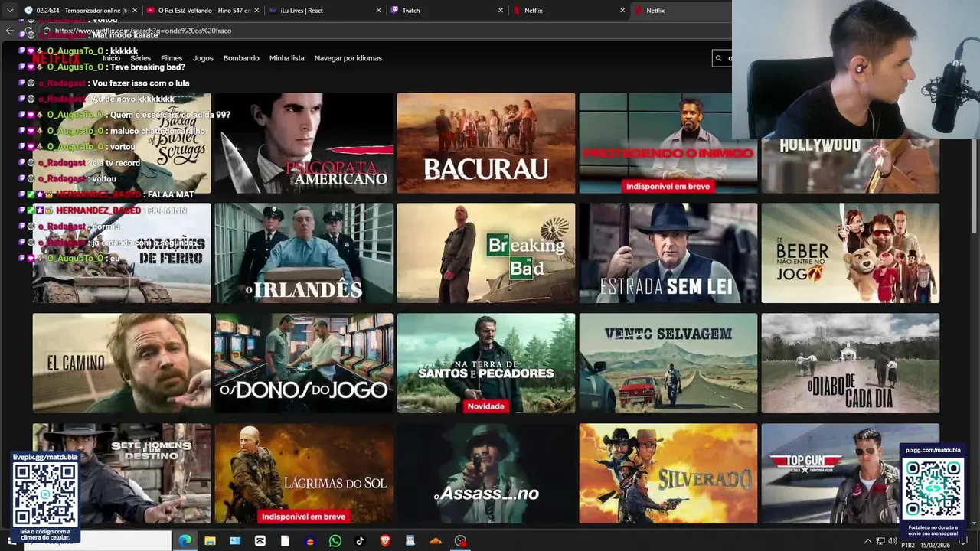The height and width of the screenshot is (551, 980).
Task: Launch CapCut from the taskbar
Action: click(x=260, y=541)
